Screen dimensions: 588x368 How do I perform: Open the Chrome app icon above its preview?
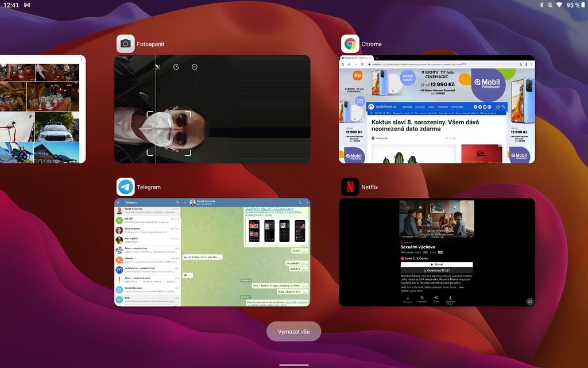pyautogui.click(x=350, y=43)
